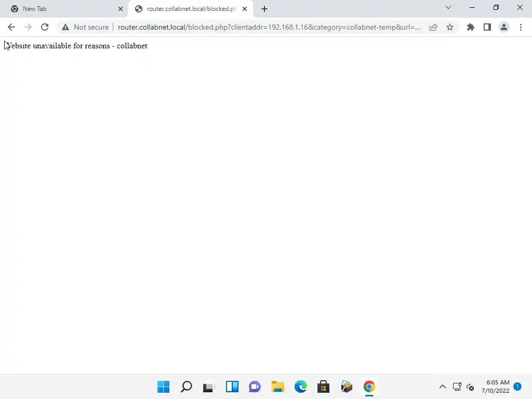Viewport: 532px width, 399px height.
Task: Close the New Tab tab
Action: tap(121, 9)
